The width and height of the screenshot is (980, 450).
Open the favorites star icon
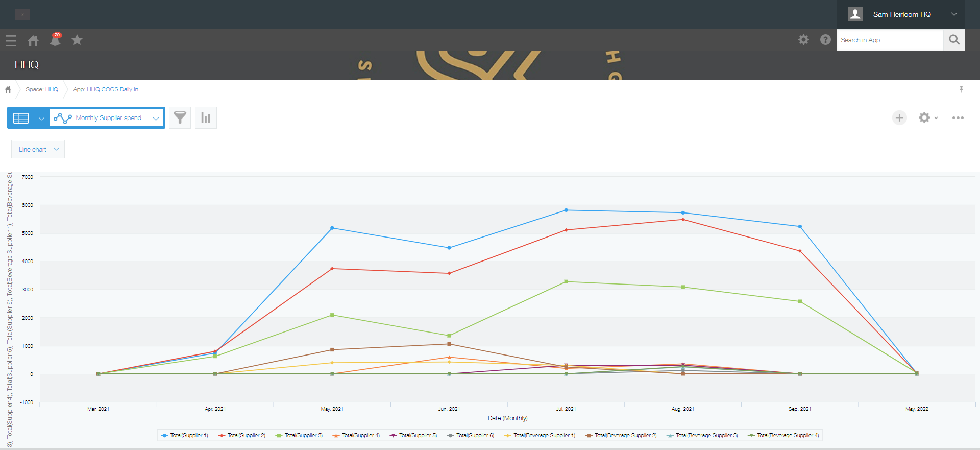point(77,40)
